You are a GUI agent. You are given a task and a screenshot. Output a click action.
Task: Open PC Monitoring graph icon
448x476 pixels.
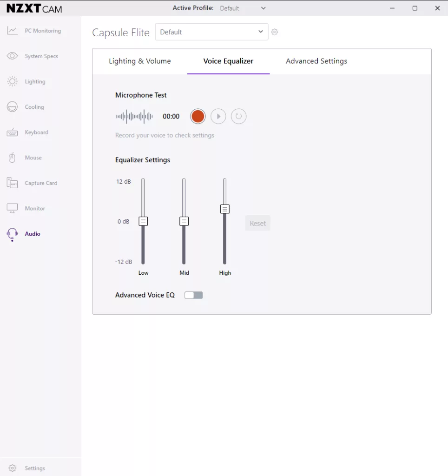(12, 31)
